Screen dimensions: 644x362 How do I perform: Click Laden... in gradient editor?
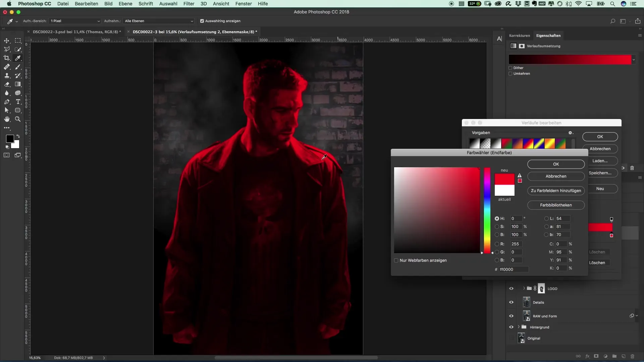click(600, 161)
